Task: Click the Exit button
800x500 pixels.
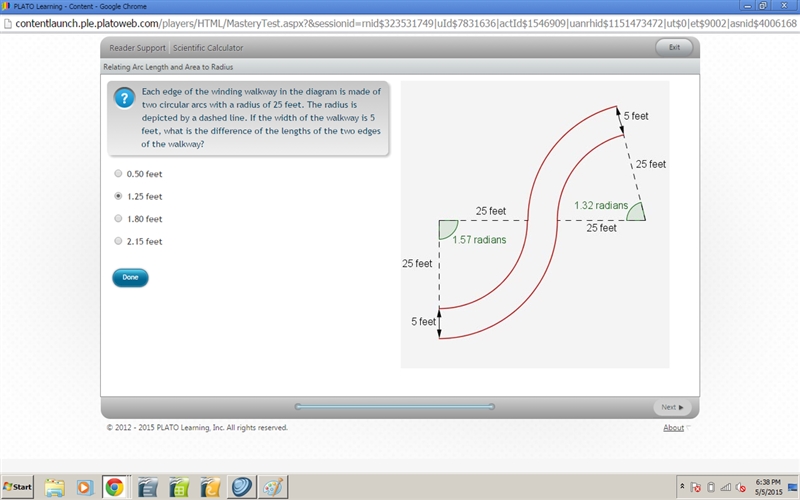Action: [x=674, y=47]
